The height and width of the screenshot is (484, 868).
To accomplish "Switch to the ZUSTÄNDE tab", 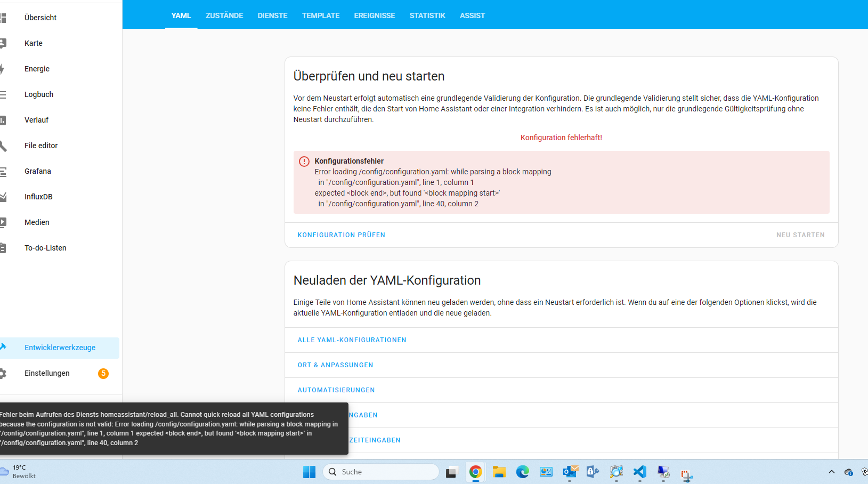I will click(224, 15).
